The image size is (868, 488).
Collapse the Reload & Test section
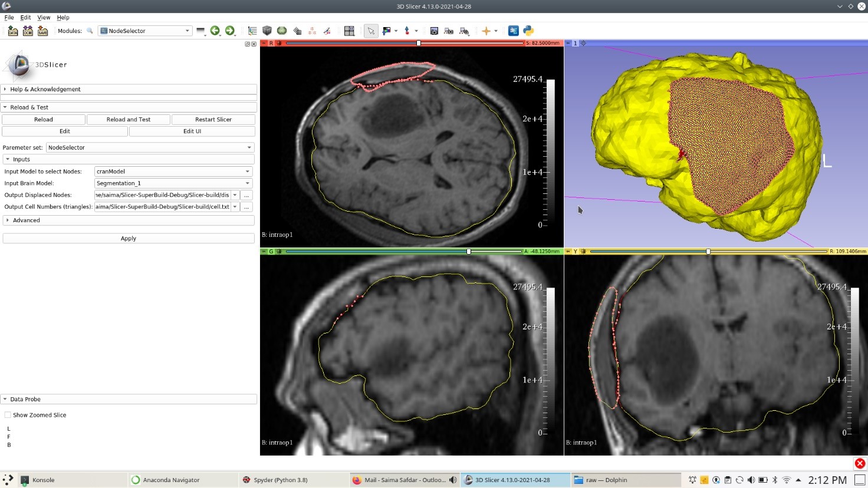pos(129,107)
